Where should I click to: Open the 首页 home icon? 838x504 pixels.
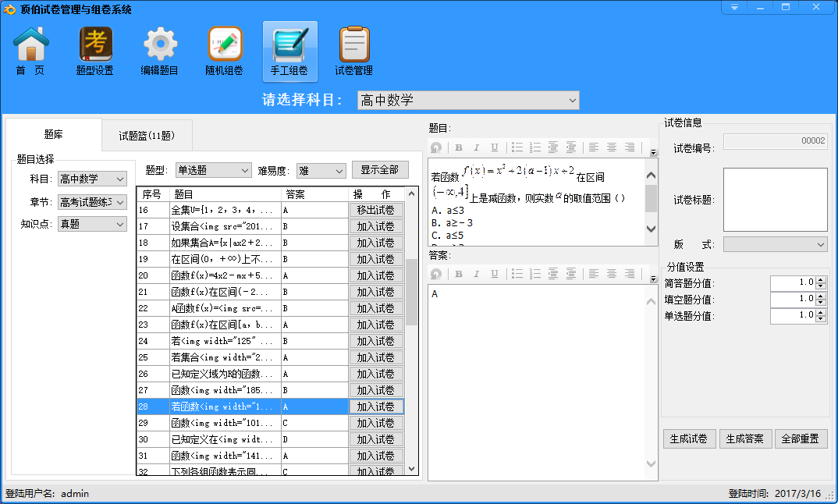31,51
